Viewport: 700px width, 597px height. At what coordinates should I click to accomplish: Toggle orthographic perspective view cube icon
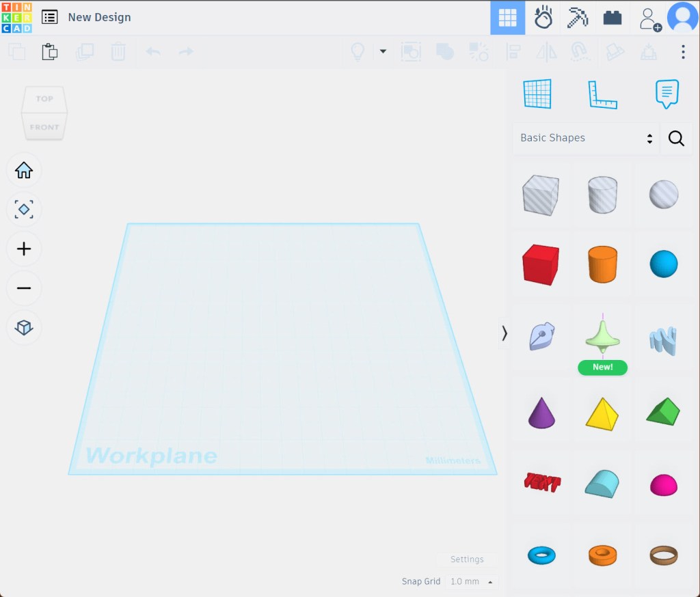click(24, 328)
